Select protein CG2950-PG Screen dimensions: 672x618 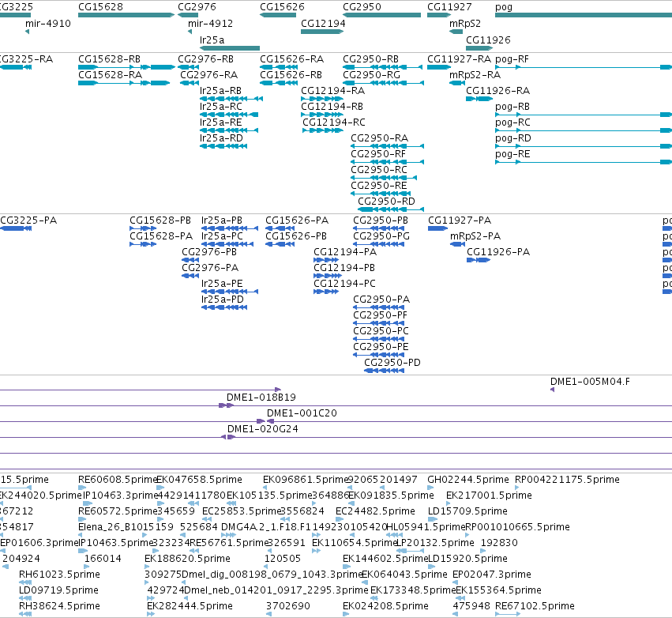(381, 236)
